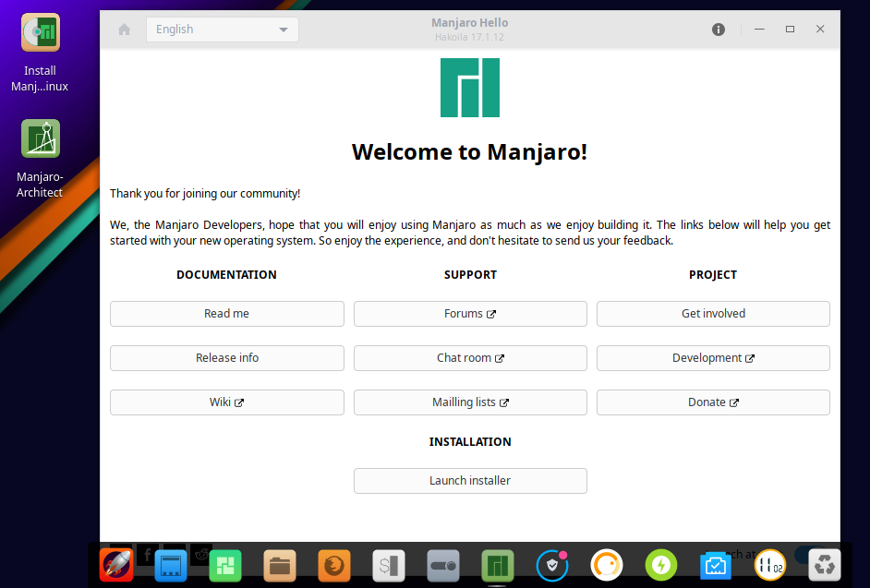Visit the Forums support link

(470, 313)
